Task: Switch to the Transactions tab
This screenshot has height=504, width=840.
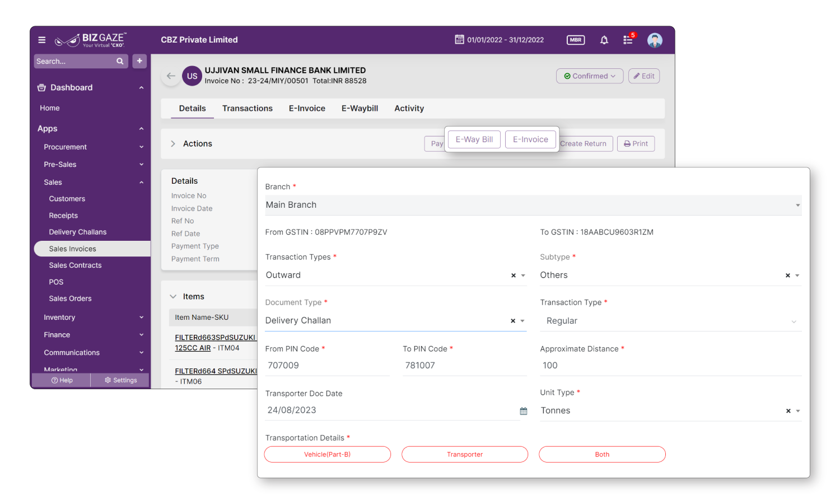Action: 248,109
